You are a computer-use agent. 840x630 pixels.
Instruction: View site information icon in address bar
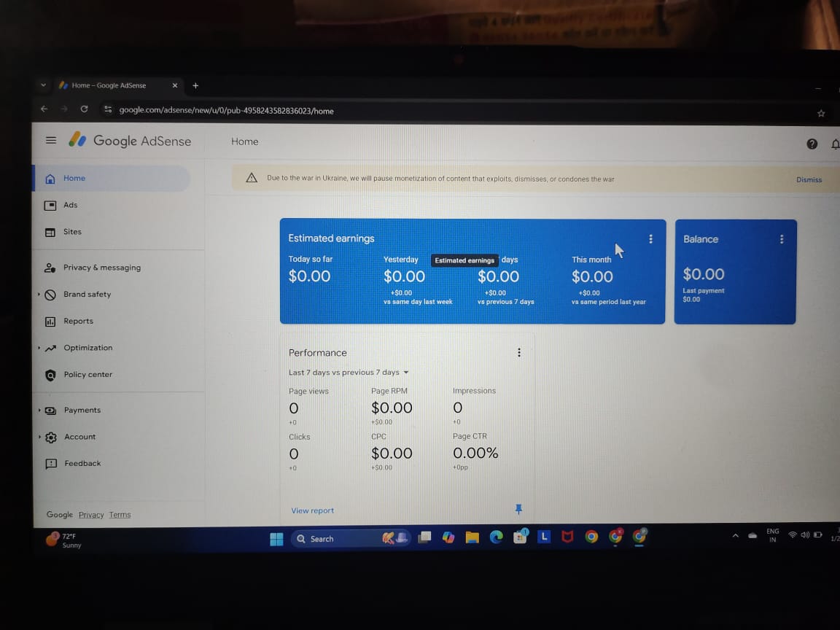(x=108, y=109)
